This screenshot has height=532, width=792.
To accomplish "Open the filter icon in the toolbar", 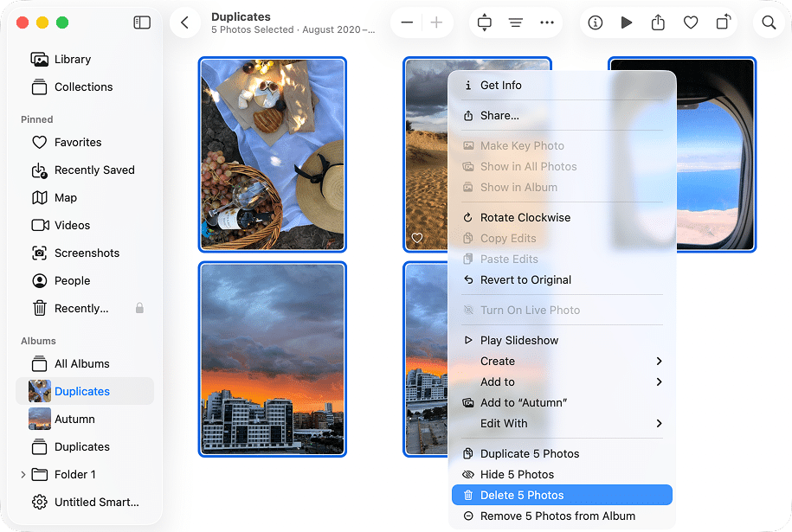I will coord(515,22).
